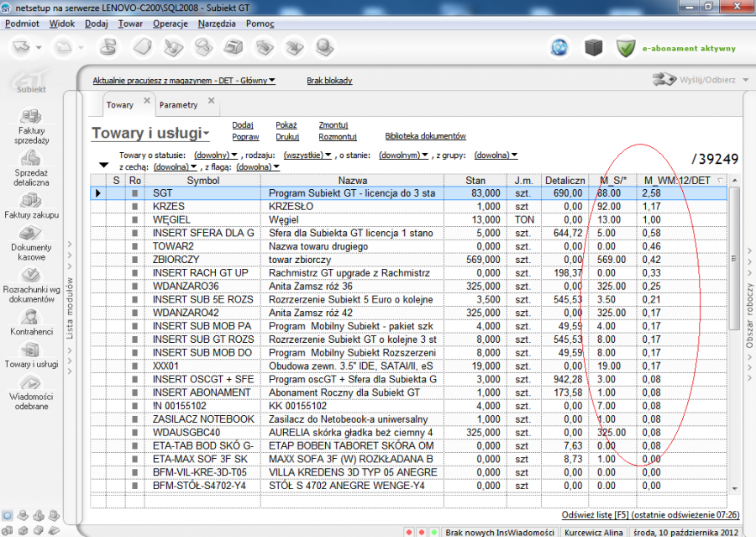Click the Subiekt GT logo icon
This screenshot has height=537, width=756.
pos(31,81)
